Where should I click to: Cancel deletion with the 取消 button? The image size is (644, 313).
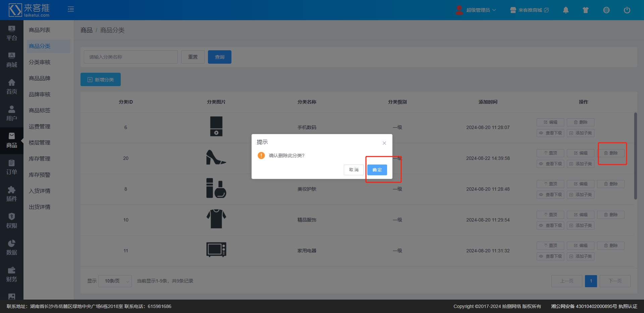(354, 170)
